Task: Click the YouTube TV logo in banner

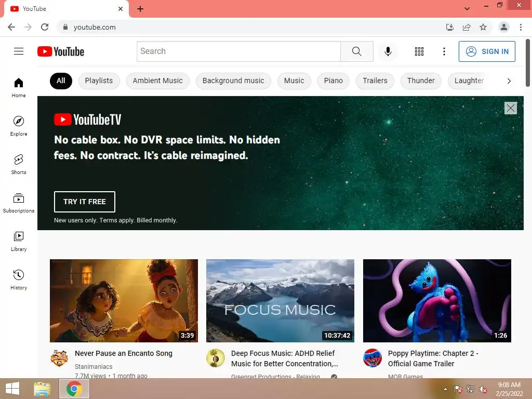Action: coord(87,119)
